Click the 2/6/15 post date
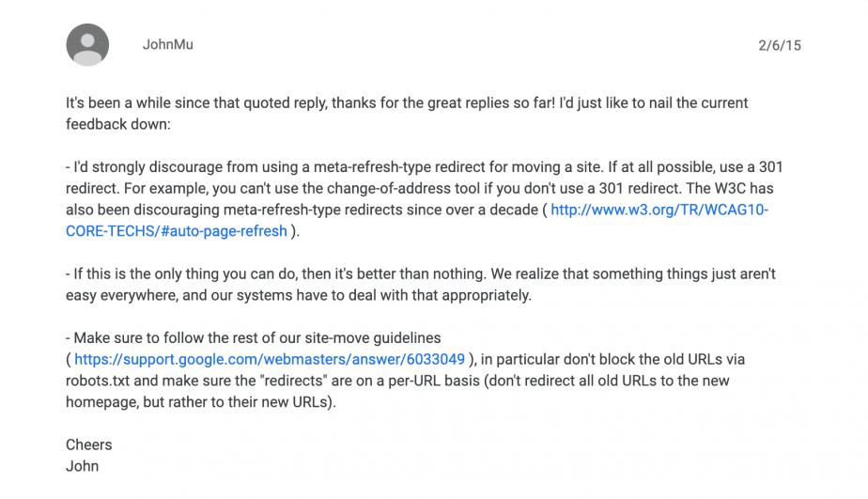 coord(780,45)
